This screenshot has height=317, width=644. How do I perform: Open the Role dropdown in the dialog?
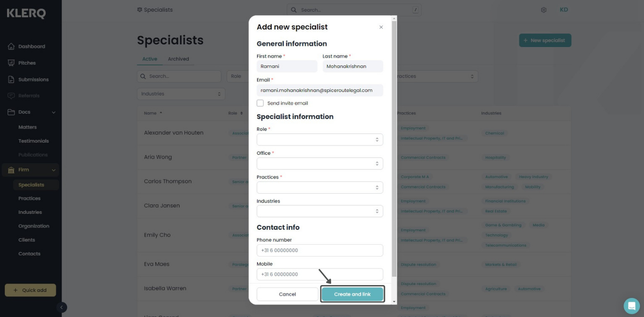click(320, 140)
